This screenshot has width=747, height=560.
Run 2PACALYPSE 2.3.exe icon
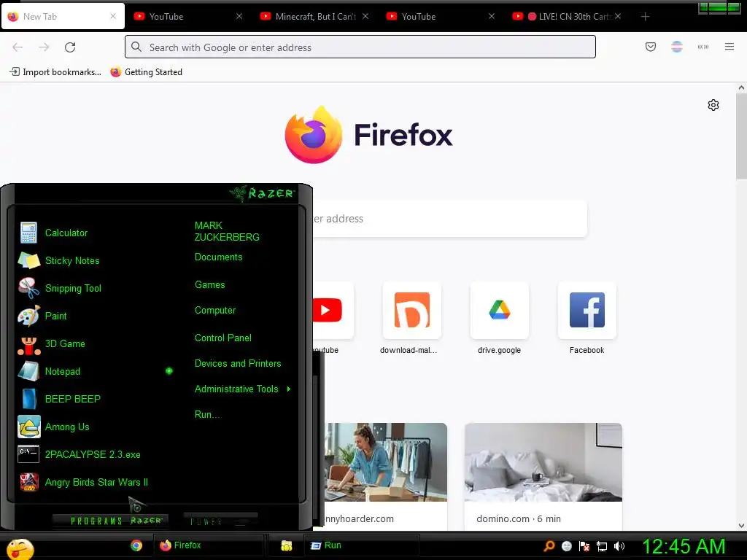(28, 454)
